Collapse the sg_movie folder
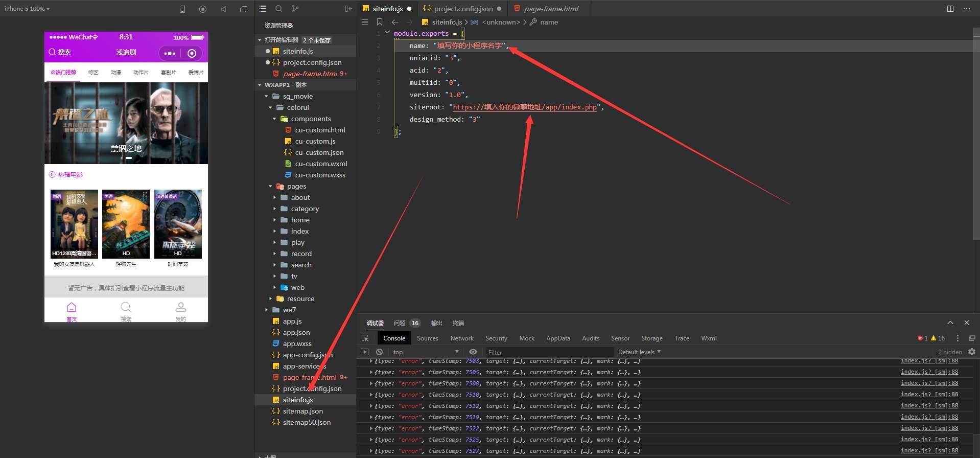The width and height of the screenshot is (980, 458). (x=266, y=96)
